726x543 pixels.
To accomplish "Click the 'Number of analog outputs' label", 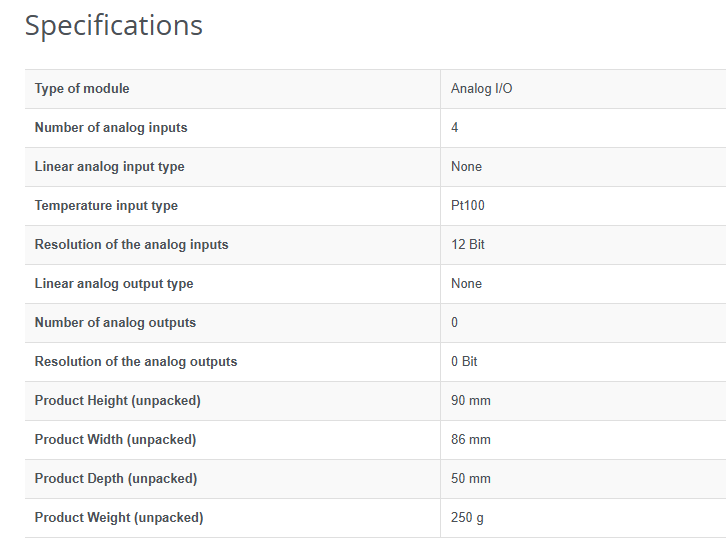I will [x=115, y=323].
